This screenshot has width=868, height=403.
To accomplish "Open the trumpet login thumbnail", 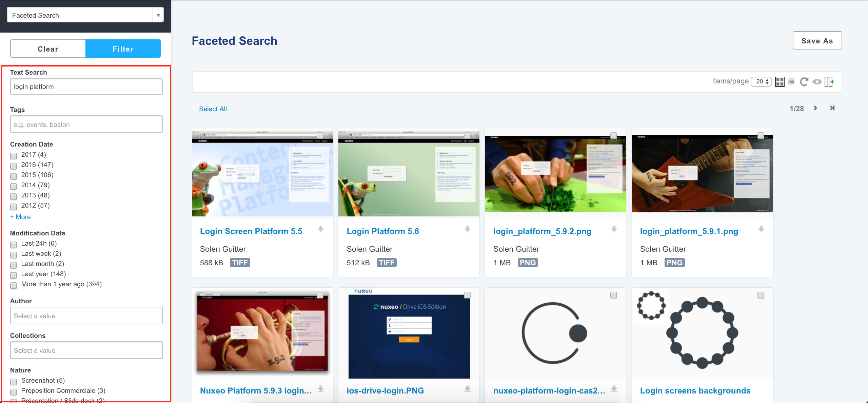I will click(262, 332).
